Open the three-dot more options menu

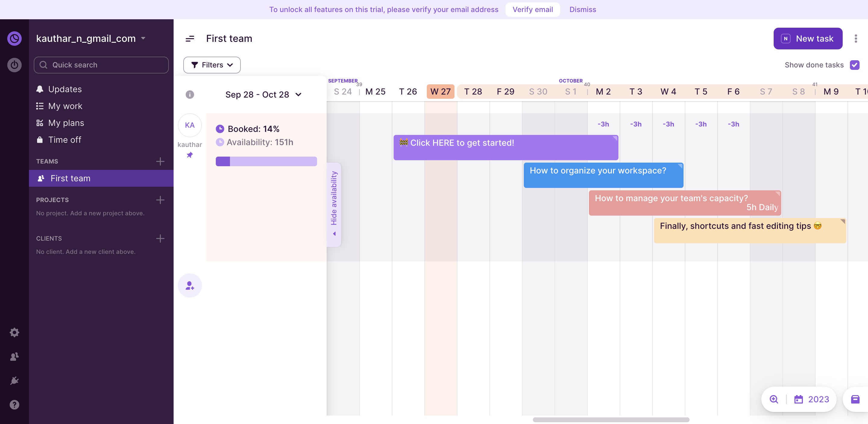click(x=856, y=38)
